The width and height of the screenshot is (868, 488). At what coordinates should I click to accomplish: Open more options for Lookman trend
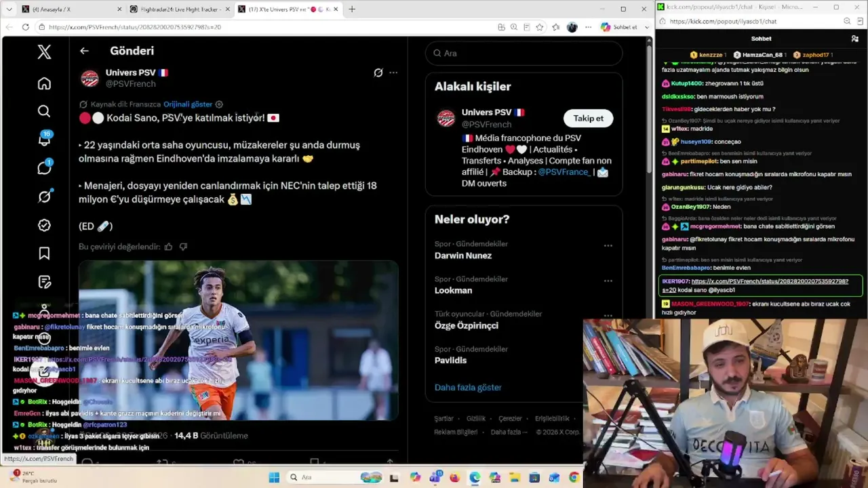point(608,281)
